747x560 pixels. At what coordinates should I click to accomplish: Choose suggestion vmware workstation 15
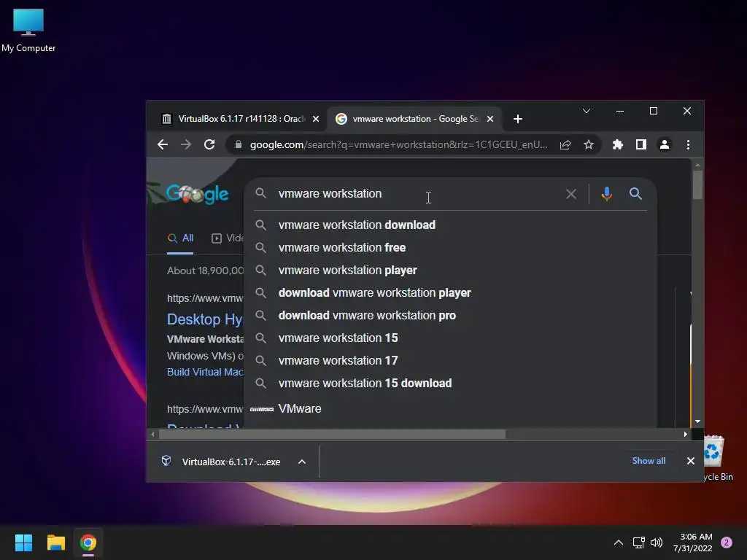tap(451, 338)
